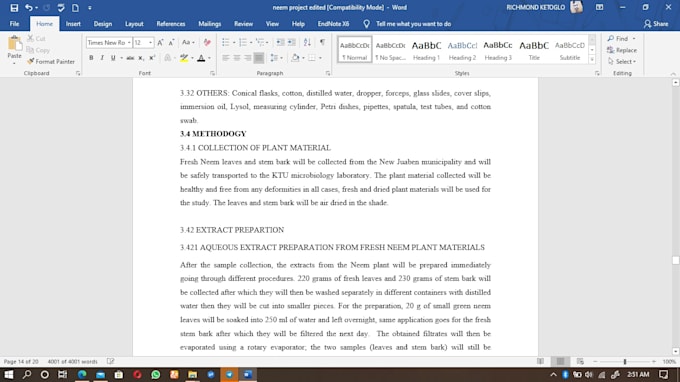Image resolution: width=680 pixels, height=382 pixels.
Task: Apply text highlight color
Action: point(184,58)
